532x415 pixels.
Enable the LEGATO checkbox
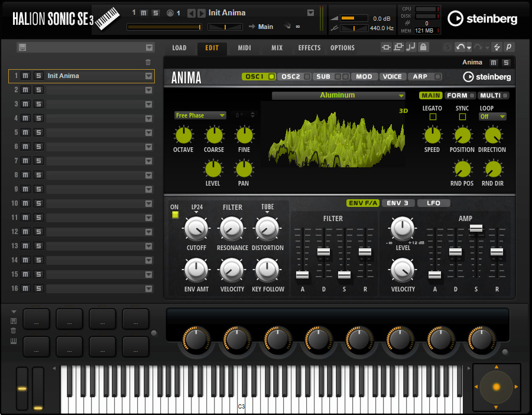pos(433,116)
